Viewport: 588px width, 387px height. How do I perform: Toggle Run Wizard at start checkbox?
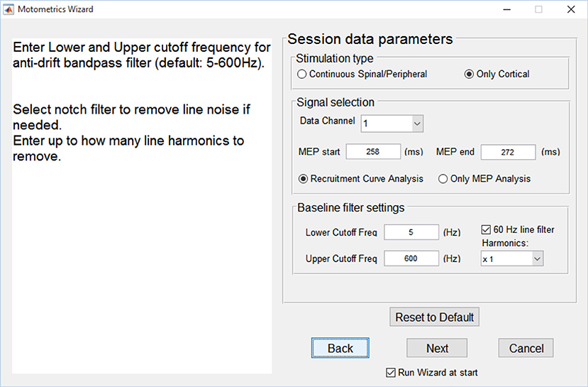[x=391, y=372]
